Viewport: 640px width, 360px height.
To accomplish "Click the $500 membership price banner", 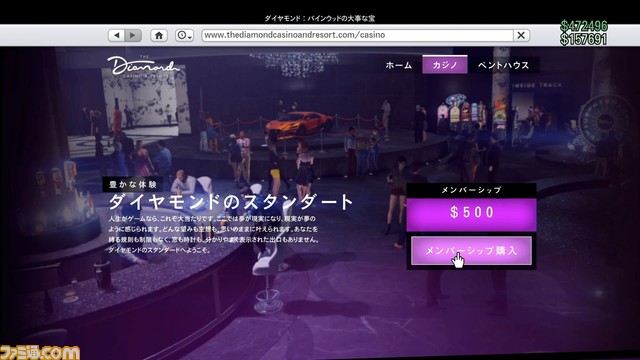I will pos(471,214).
